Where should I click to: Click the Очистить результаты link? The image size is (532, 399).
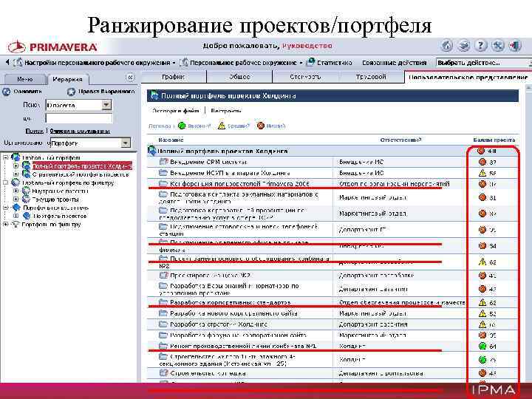[80, 131]
